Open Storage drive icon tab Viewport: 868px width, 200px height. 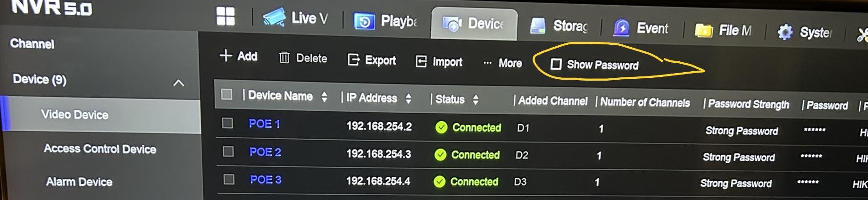(538, 25)
